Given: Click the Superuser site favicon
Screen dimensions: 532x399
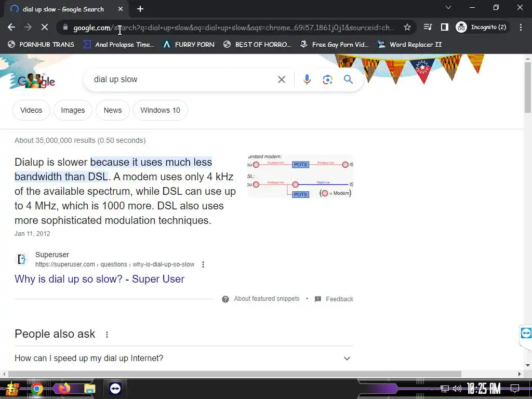Looking at the screenshot, I should click(22, 259).
